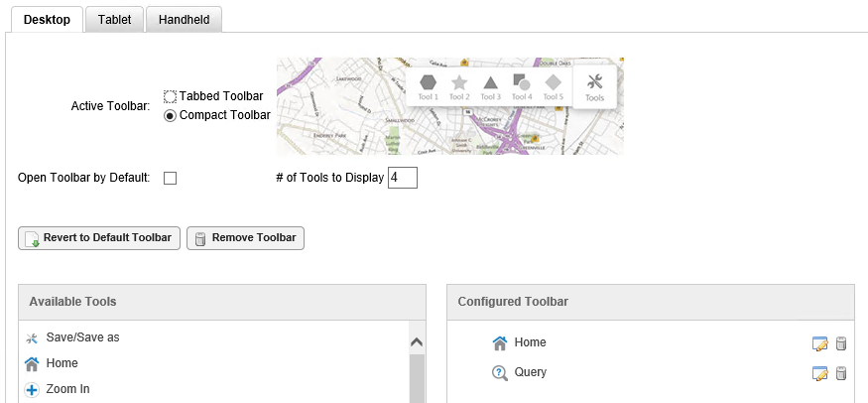Image resolution: width=868 pixels, height=403 pixels.
Task: Click the Home icon in Available Tools
Action: click(x=32, y=363)
